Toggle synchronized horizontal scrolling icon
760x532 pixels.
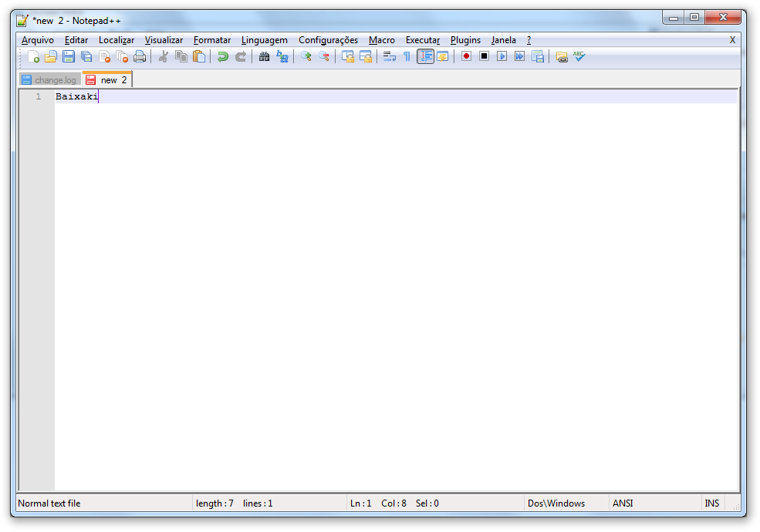click(x=366, y=57)
